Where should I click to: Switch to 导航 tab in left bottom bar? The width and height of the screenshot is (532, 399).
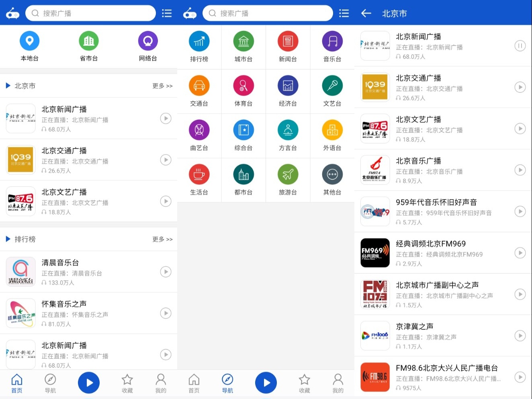(50, 383)
